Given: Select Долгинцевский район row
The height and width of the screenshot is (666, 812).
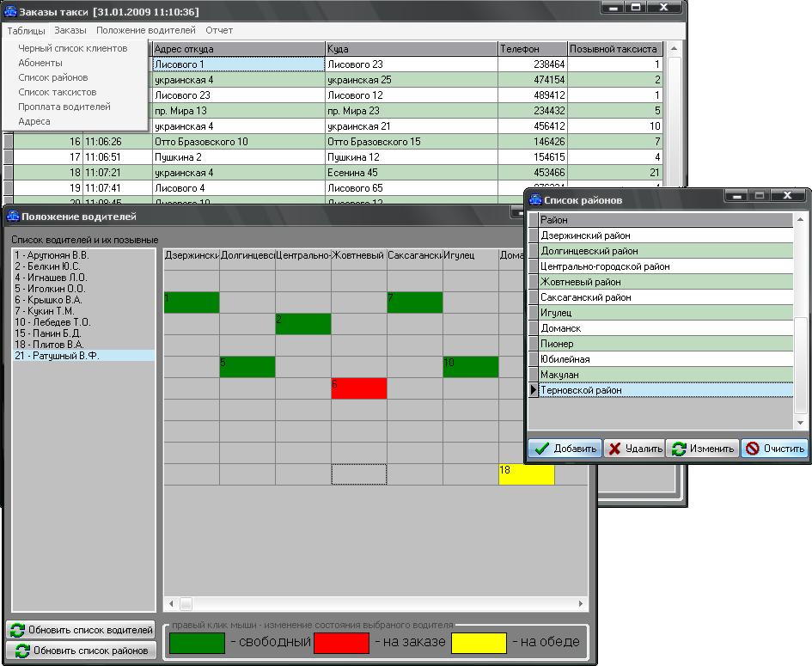Looking at the screenshot, I should coord(666,251).
